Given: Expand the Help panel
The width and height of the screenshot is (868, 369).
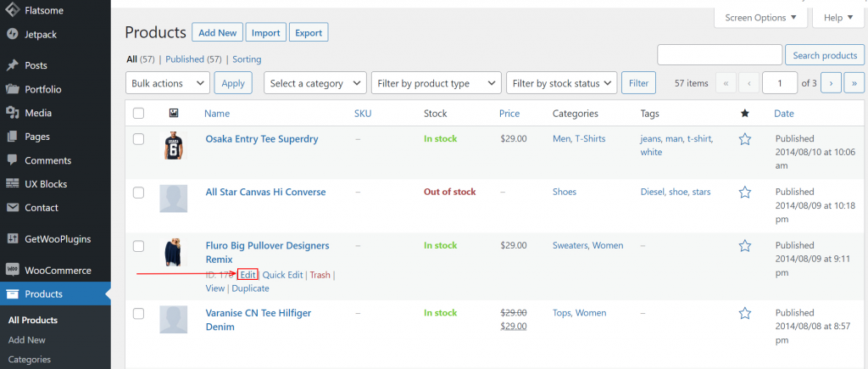Looking at the screenshot, I should click(x=840, y=18).
